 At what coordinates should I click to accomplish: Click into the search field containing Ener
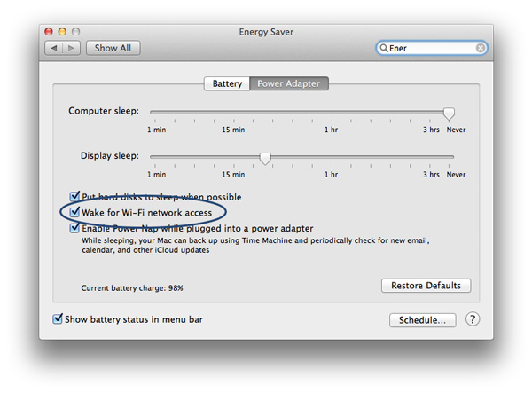coord(432,48)
